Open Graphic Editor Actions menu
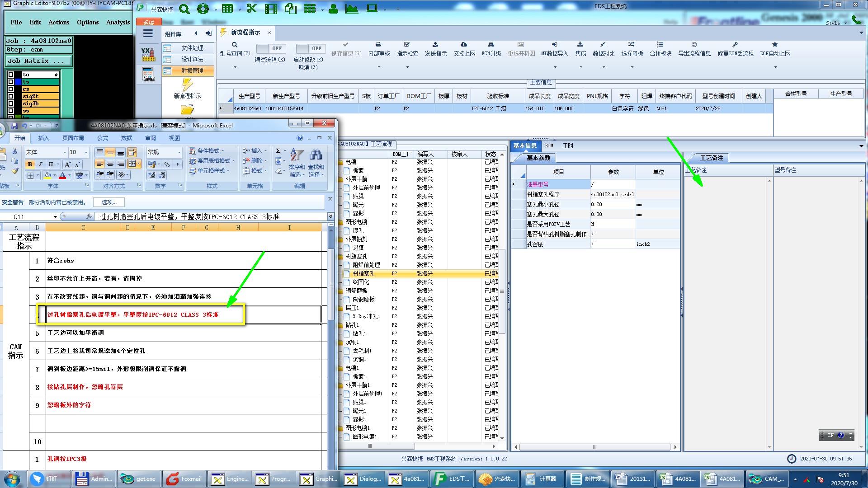 tap(59, 22)
